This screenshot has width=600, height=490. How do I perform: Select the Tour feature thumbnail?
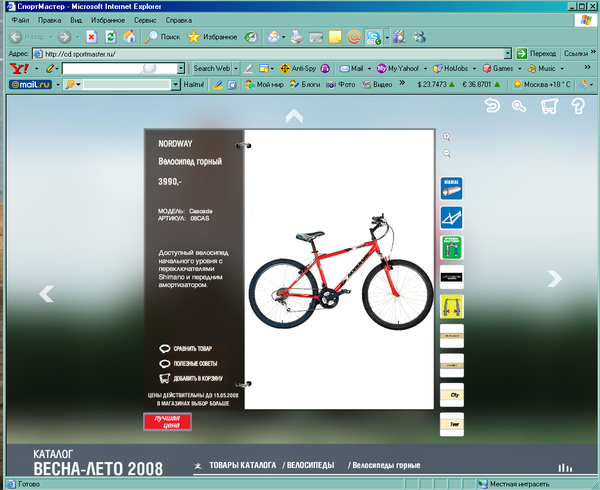452,424
